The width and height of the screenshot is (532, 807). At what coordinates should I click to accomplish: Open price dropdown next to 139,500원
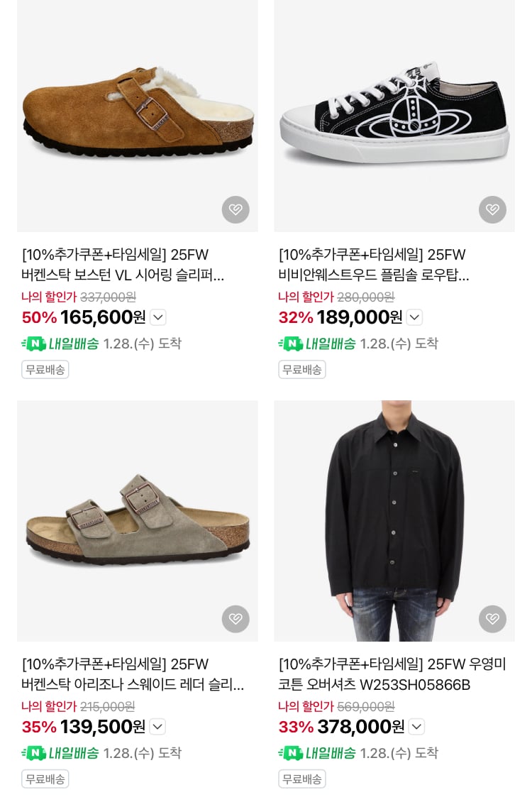[x=157, y=727]
